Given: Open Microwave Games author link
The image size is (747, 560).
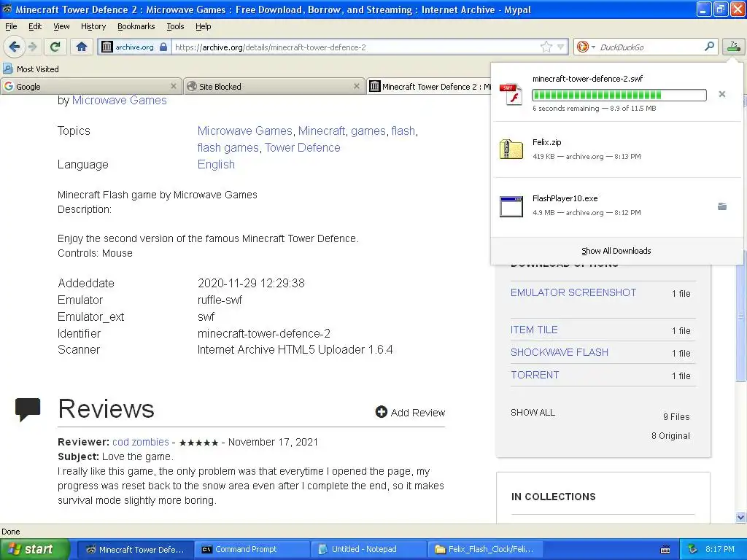Looking at the screenshot, I should 120,101.
